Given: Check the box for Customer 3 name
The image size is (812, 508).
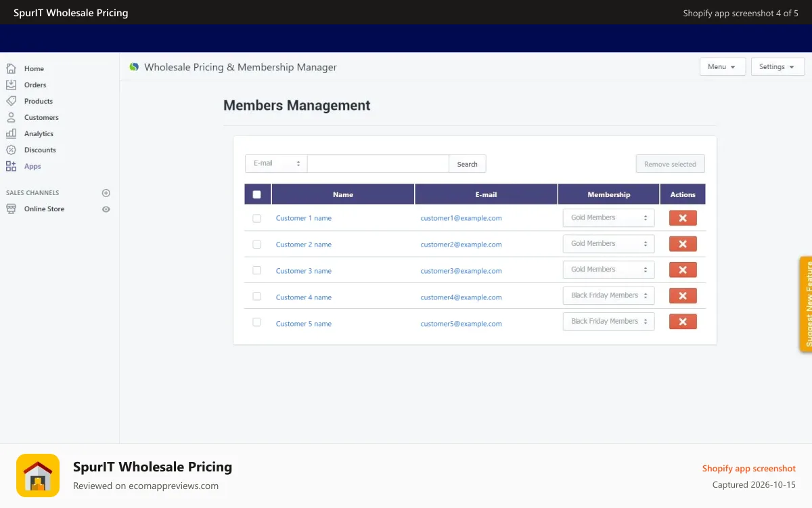Looking at the screenshot, I should (x=256, y=270).
